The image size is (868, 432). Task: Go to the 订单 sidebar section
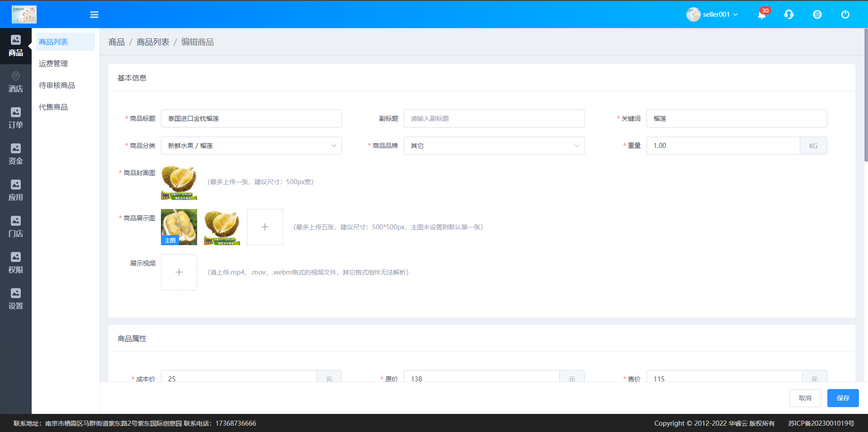pos(16,118)
